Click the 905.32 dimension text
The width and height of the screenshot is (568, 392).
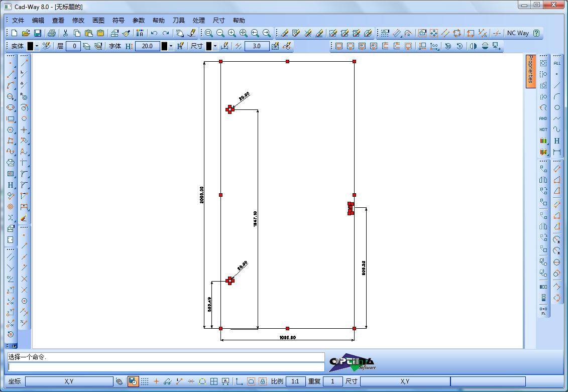pos(364,268)
